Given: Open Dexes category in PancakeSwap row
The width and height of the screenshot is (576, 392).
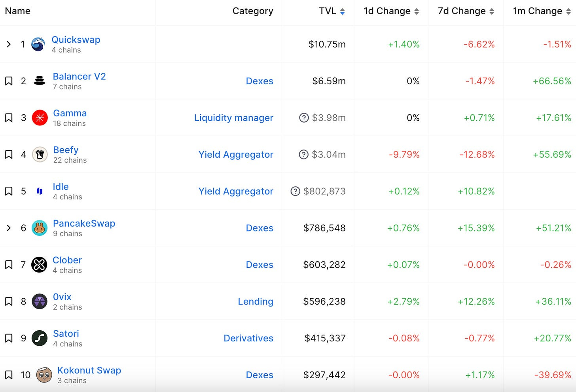Looking at the screenshot, I should tap(260, 228).
